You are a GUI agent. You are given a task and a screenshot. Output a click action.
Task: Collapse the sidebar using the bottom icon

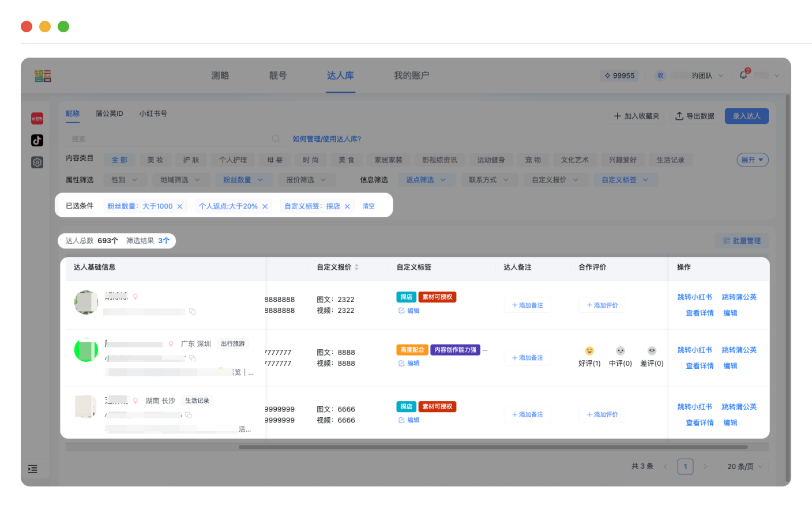coord(33,469)
